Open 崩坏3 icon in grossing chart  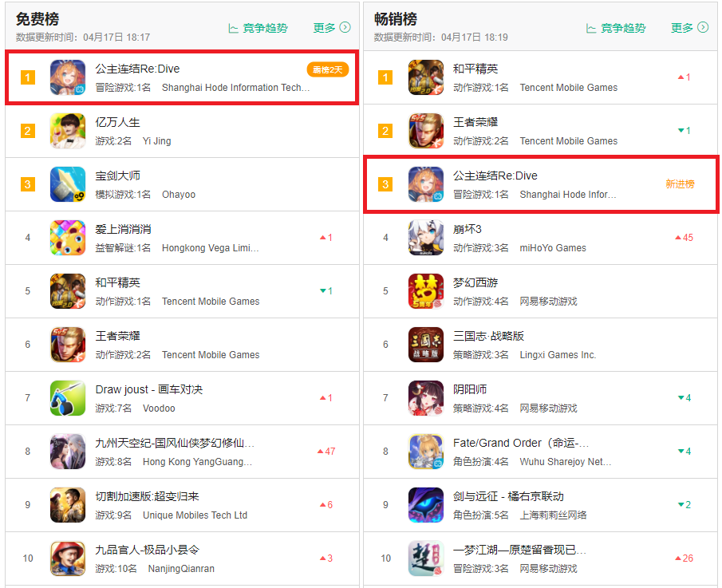[426, 238]
